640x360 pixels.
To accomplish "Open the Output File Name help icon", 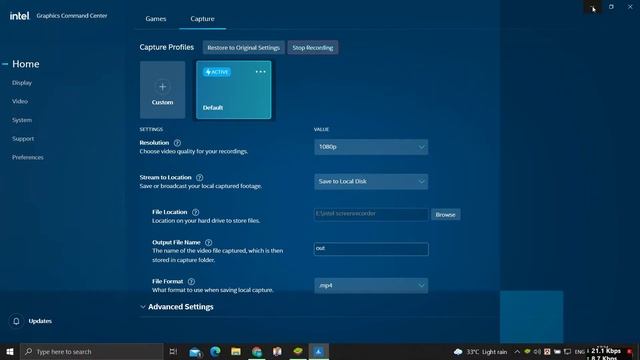I will [209, 242].
